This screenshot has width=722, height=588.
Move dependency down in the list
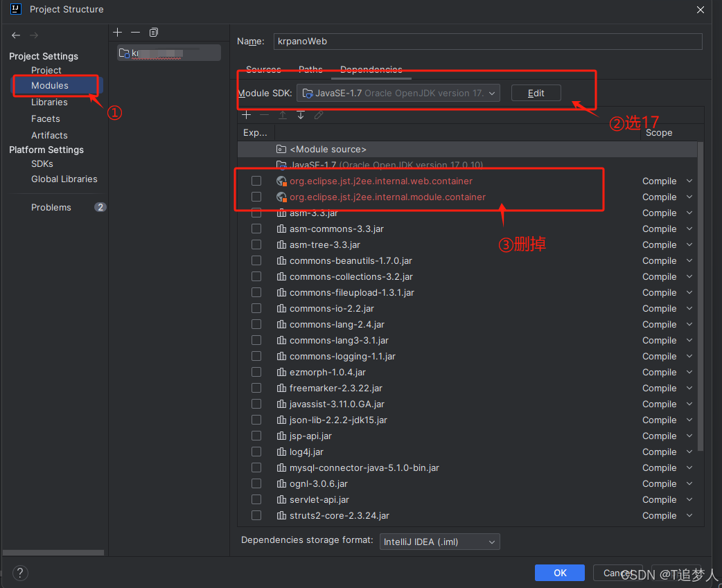coord(301,115)
